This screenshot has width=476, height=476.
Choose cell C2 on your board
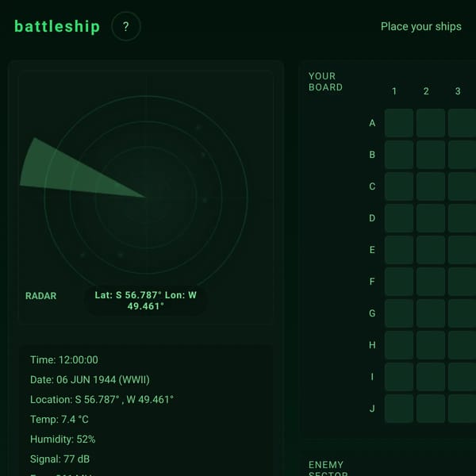431,186
